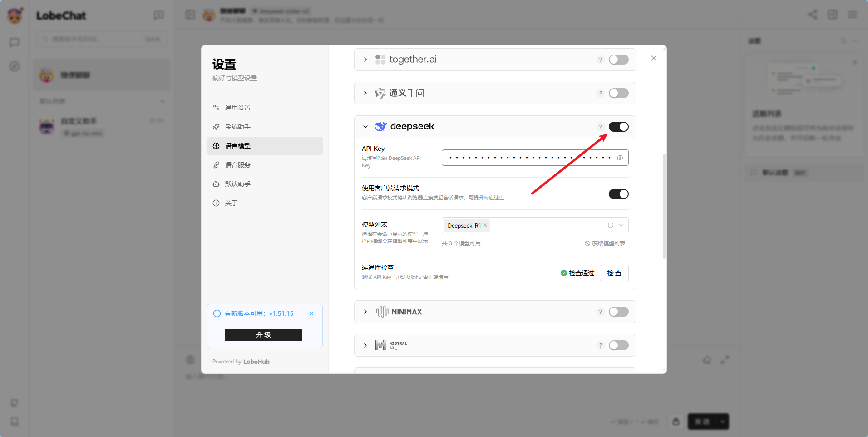Close the settings dialog

(654, 58)
